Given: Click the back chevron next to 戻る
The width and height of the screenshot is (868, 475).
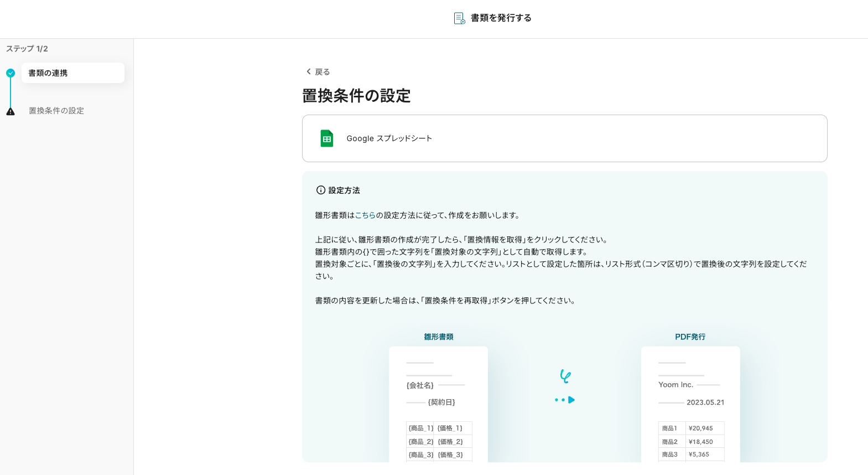Looking at the screenshot, I should [309, 71].
